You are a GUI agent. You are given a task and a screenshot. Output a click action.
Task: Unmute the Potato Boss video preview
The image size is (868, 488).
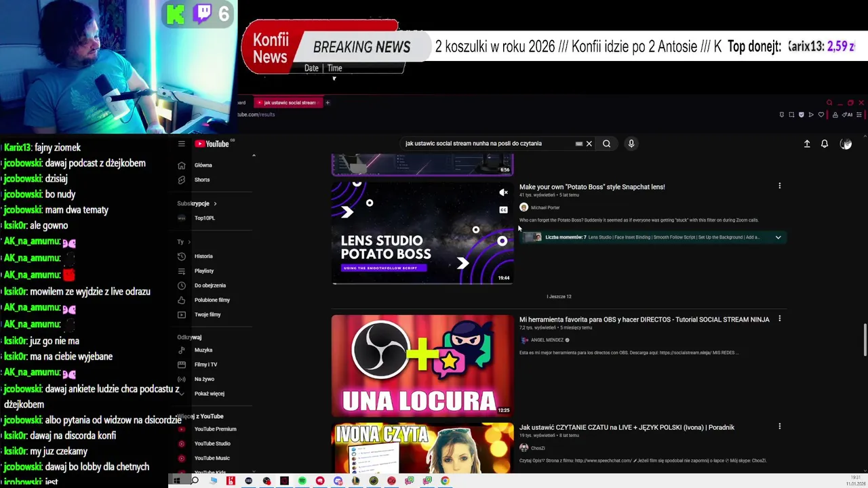click(x=503, y=193)
